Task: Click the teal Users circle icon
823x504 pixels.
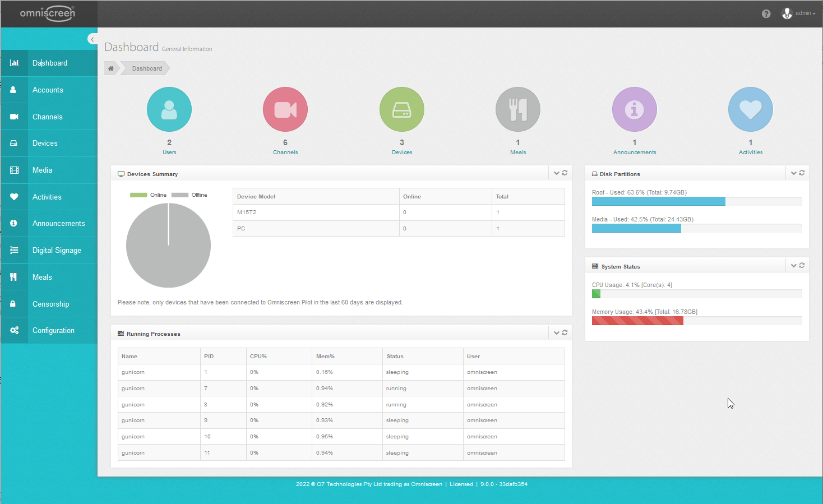Action: (x=169, y=109)
